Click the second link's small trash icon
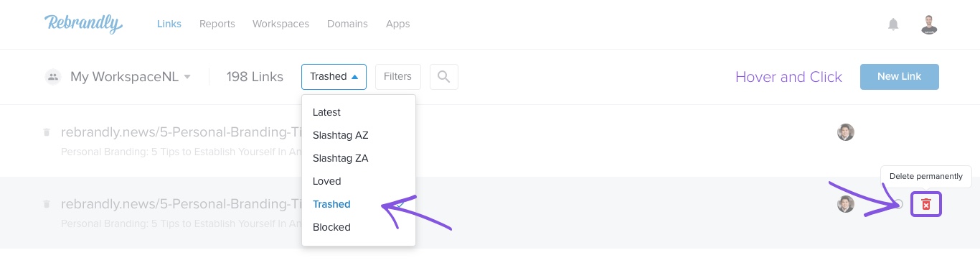Image resolution: width=980 pixels, height=263 pixels. click(47, 204)
